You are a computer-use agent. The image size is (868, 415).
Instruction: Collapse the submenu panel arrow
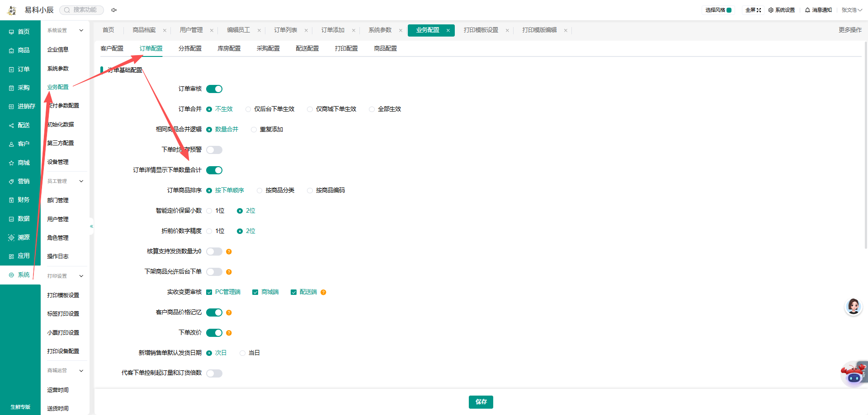pyautogui.click(x=91, y=227)
